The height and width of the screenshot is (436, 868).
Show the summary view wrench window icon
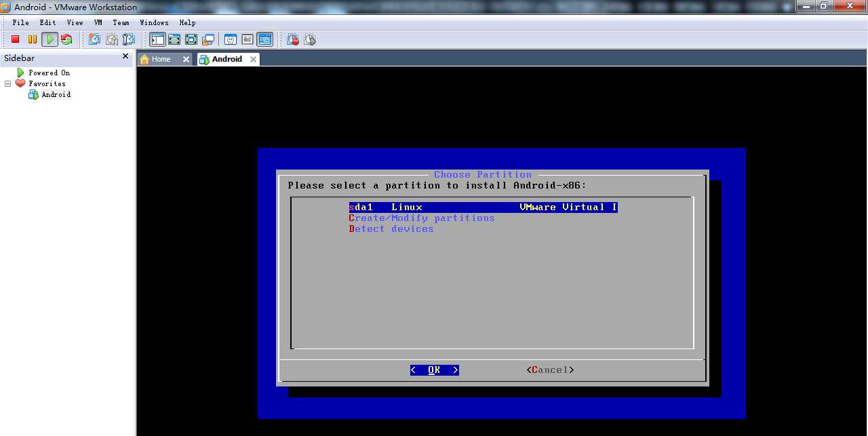pos(231,39)
